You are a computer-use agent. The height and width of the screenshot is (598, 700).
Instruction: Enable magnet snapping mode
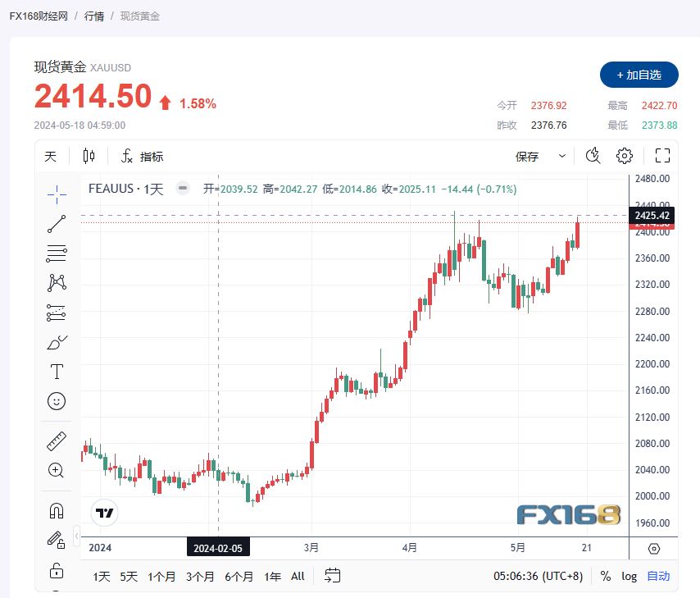(x=56, y=509)
